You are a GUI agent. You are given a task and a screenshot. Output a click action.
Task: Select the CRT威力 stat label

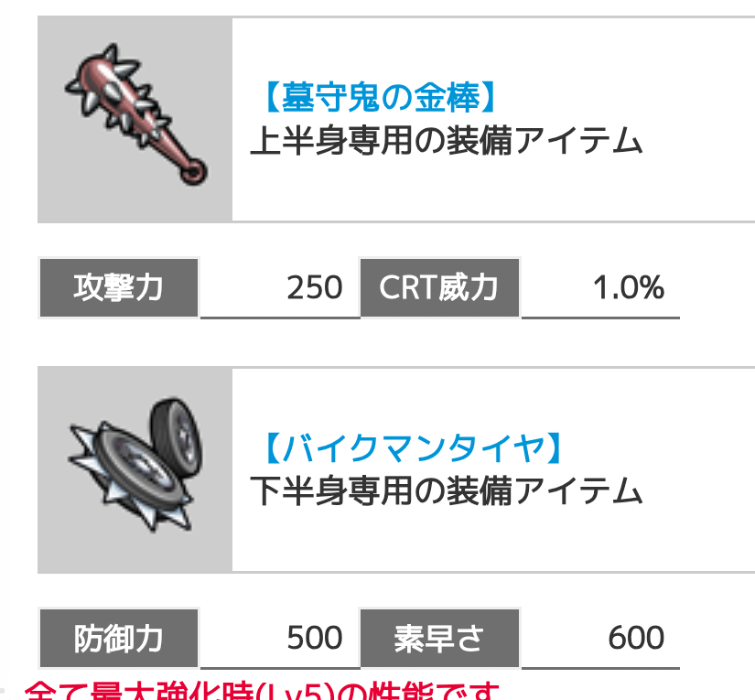click(x=439, y=288)
